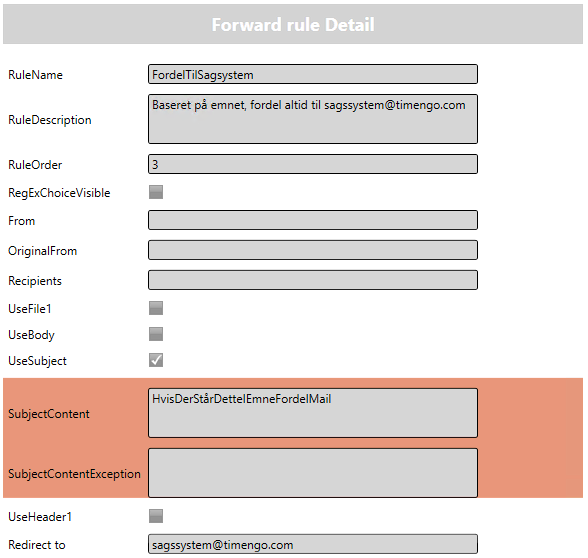The width and height of the screenshot is (588, 558).
Task: Uncheck the UseSubject checkbox
Action: (x=156, y=360)
